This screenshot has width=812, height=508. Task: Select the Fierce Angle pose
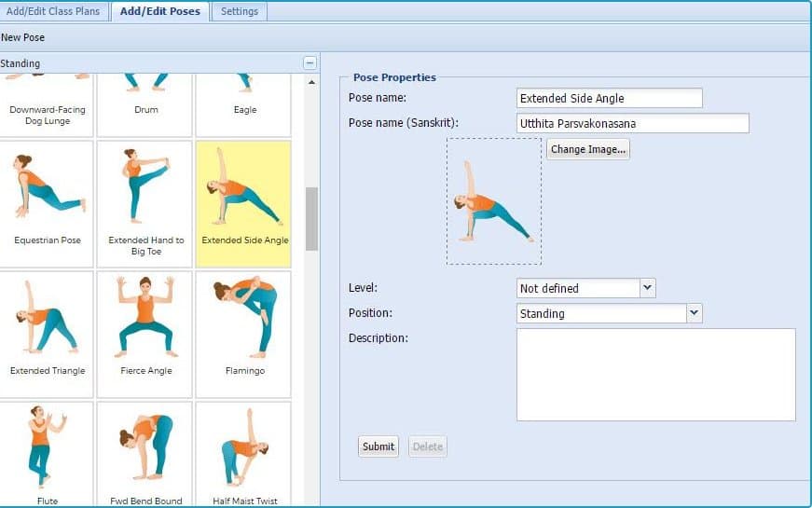tap(145, 335)
